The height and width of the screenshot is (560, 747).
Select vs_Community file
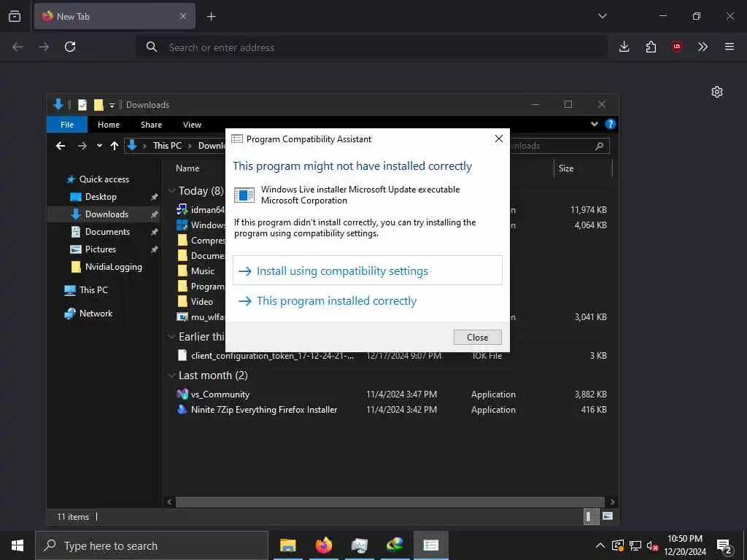point(220,394)
